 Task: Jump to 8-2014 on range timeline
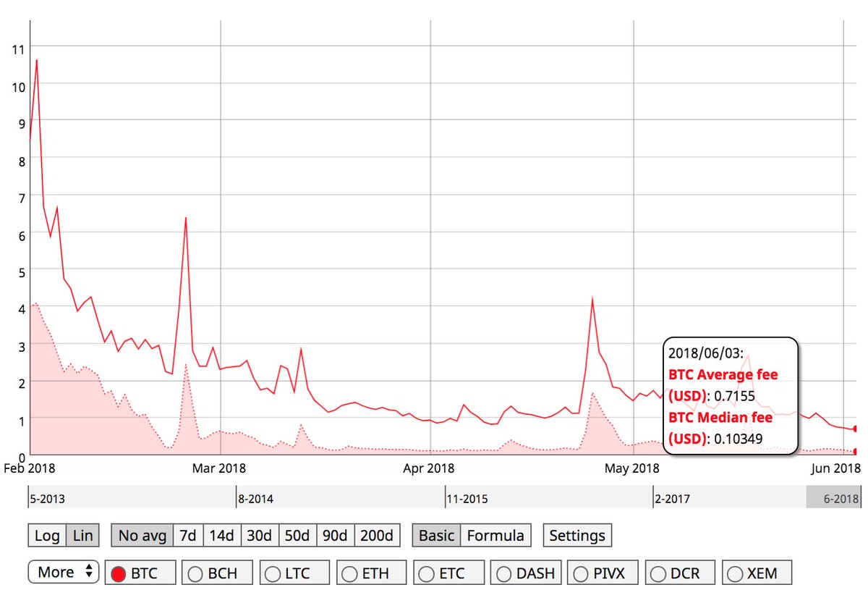coord(255,499)
